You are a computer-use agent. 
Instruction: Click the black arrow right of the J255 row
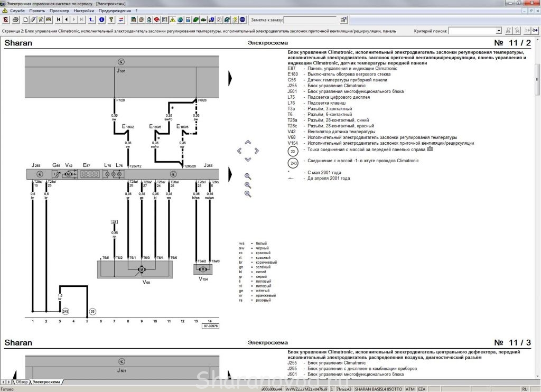tap(230, 173)
